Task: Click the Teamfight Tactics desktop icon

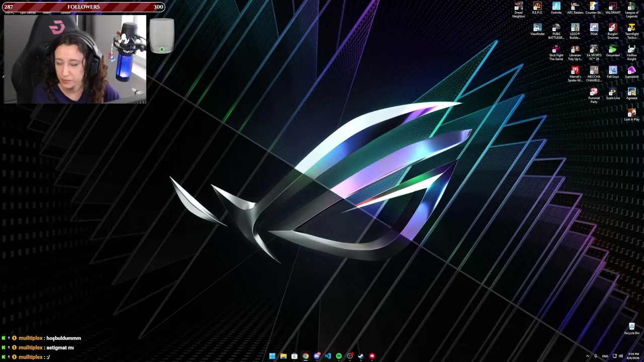Action: (632, 31)
